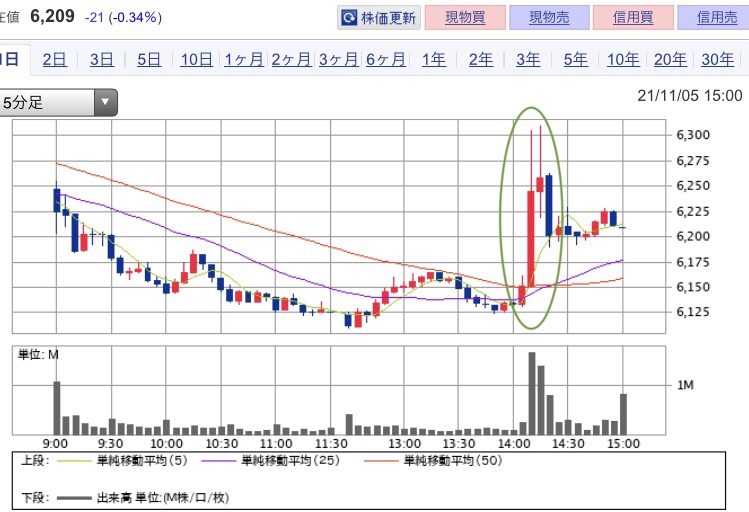
Task: Click the 6,209 current price value
Action: [53, 16]
